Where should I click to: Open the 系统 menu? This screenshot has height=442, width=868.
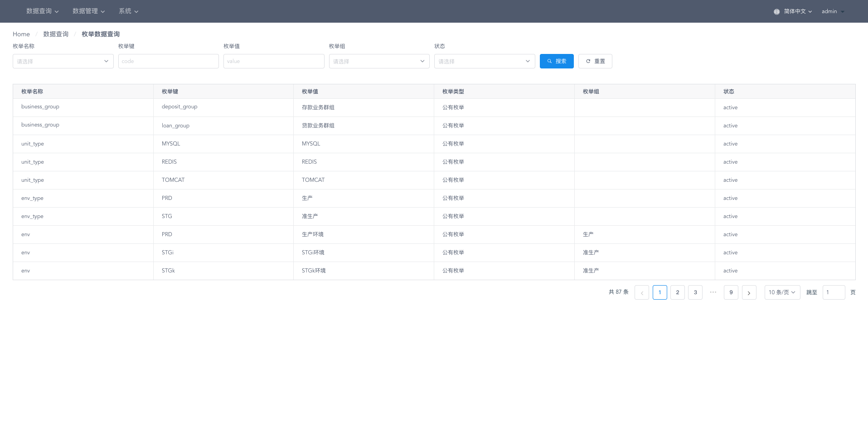click(129, 11)
